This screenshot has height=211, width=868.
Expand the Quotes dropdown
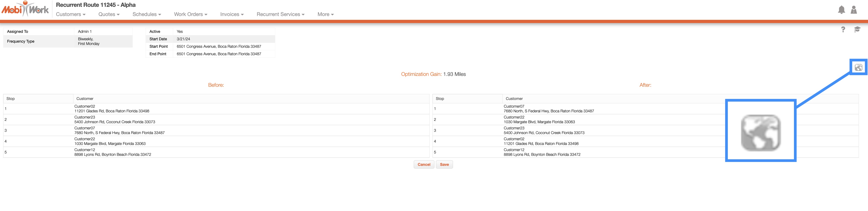(x=109, y=14)
